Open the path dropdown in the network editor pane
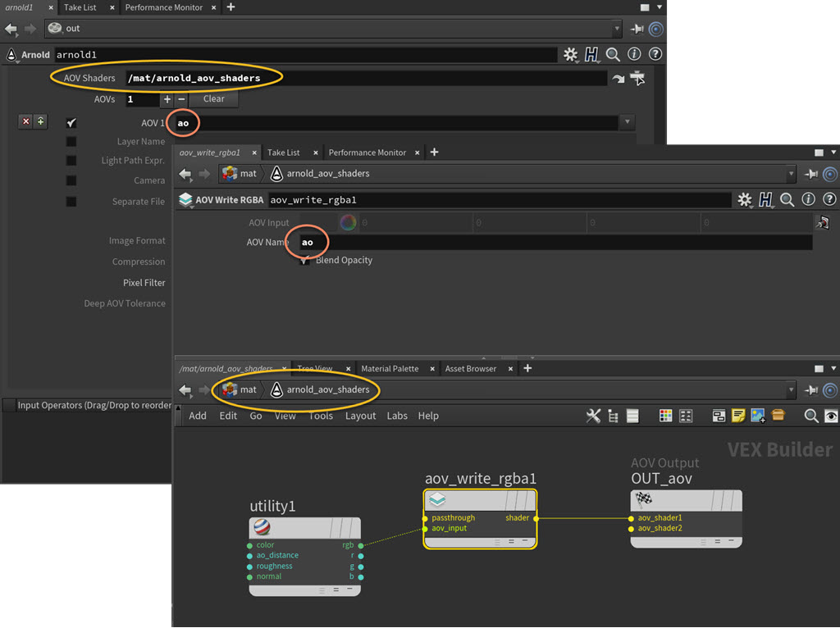 791,389
